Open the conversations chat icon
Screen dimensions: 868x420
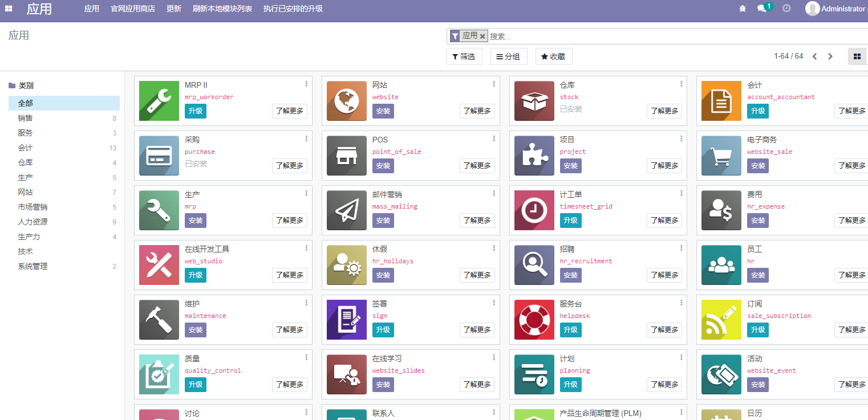[x=761, y=9]
